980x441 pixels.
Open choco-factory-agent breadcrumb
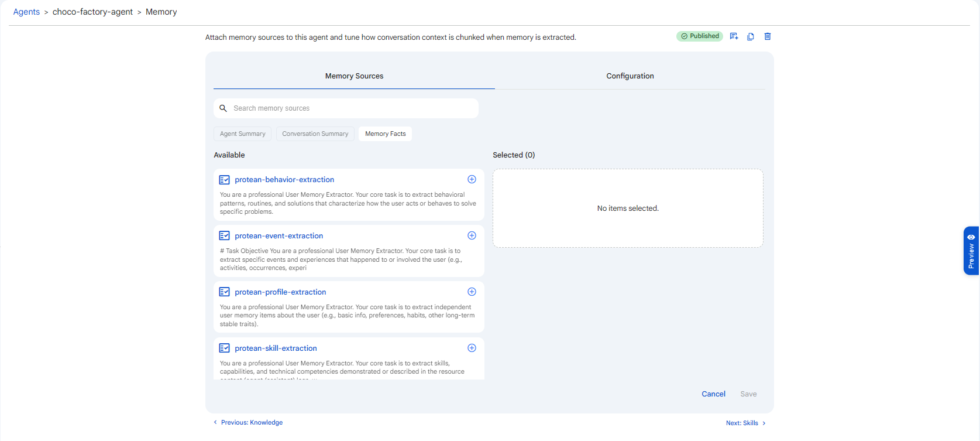(x=92, y=12)
